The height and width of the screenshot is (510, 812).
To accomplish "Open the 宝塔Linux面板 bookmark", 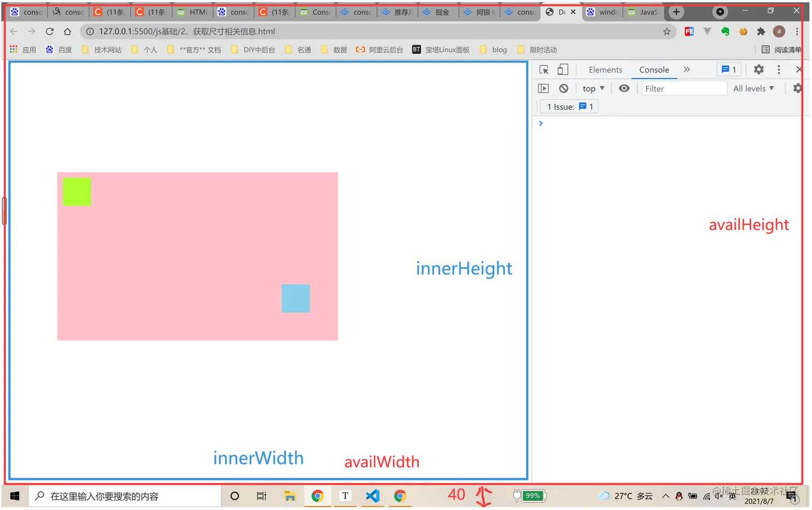I will pos(441,50).
